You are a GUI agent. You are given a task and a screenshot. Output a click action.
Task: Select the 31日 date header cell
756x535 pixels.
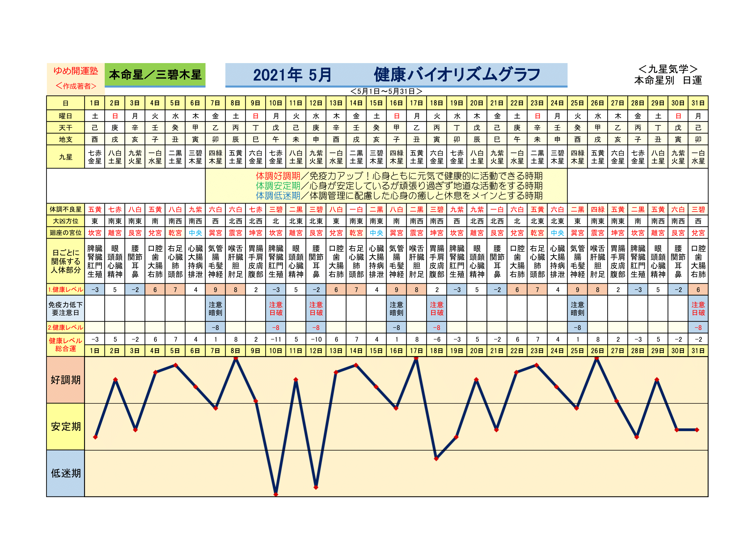[698, 103]
